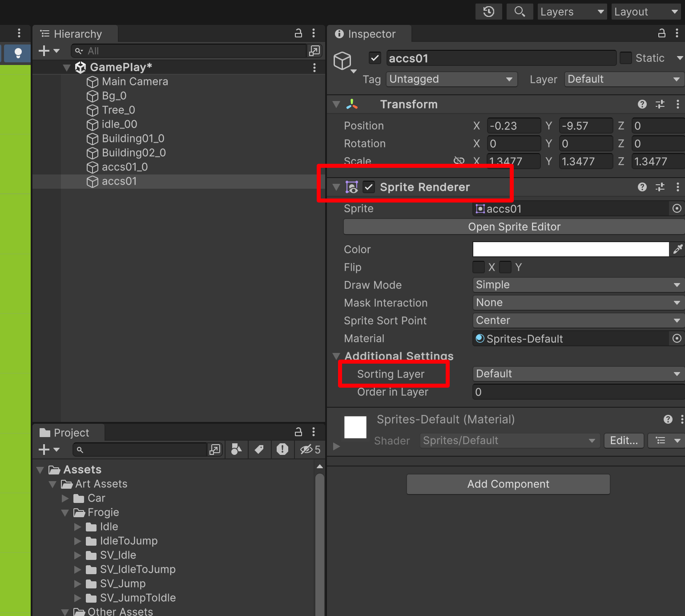Toggle hidden packages visibility eye icon
685x616 pixels.
[310, 450]
